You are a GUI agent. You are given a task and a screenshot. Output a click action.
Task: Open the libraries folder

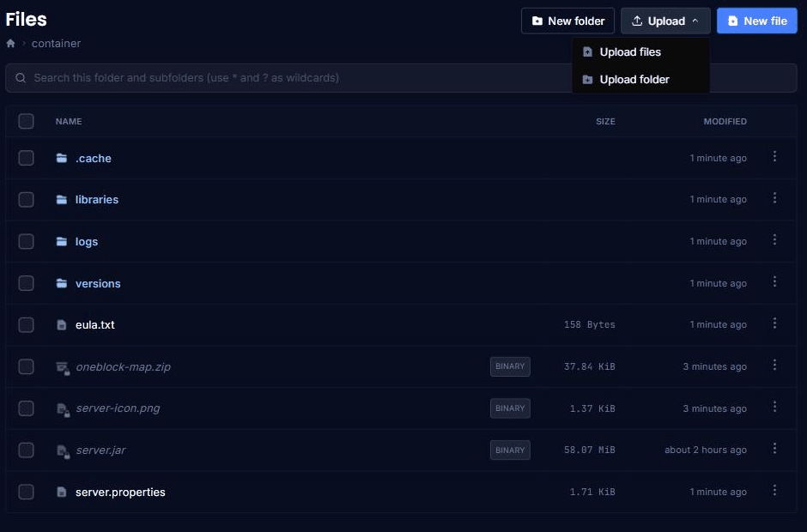tap(97, 200)
